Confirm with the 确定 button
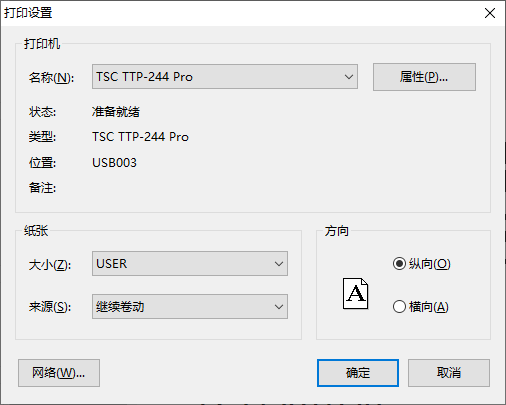Screen dimensions: 506x405 (358, 373)
